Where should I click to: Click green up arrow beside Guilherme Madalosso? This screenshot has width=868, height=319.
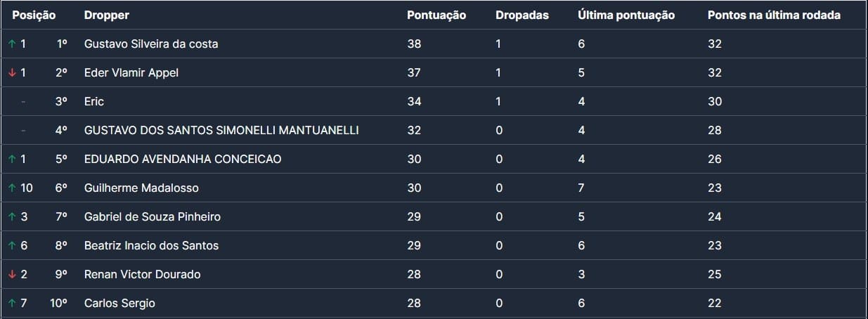(x=11, y=188)
